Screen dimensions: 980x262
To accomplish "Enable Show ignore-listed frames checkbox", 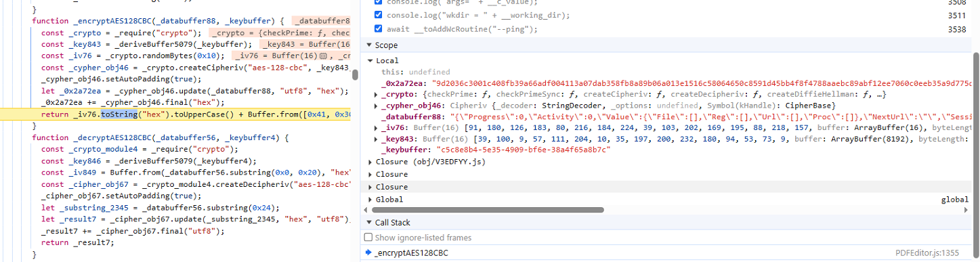I will (x=368, y=238).
